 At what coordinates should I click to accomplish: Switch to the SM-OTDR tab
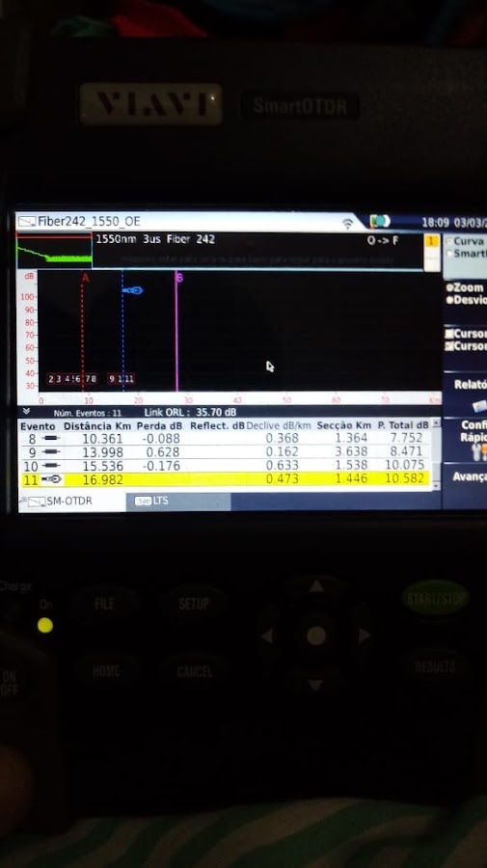pyautogui.click(x=72, y=501)
